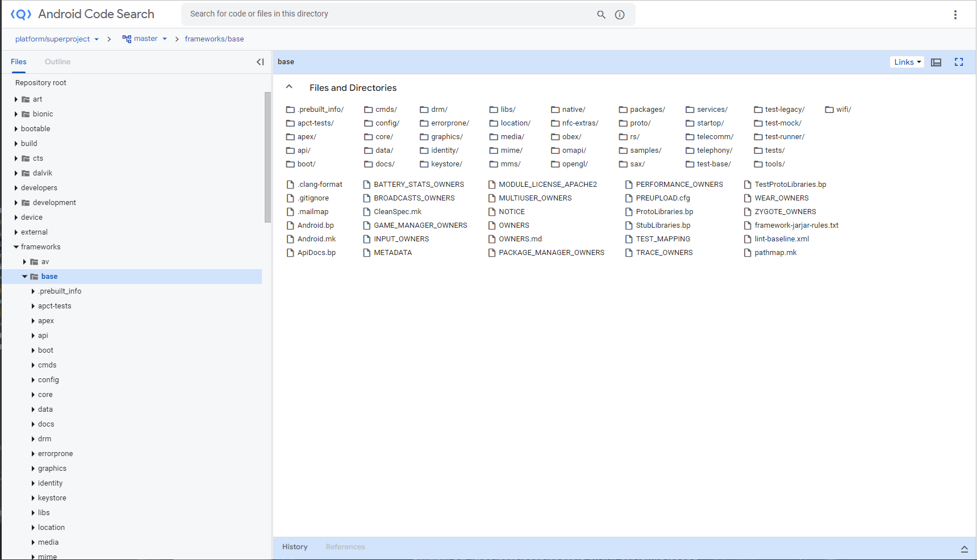Switch to the Outline tab
The image size is (977, 560).
[x=57, y=62]
